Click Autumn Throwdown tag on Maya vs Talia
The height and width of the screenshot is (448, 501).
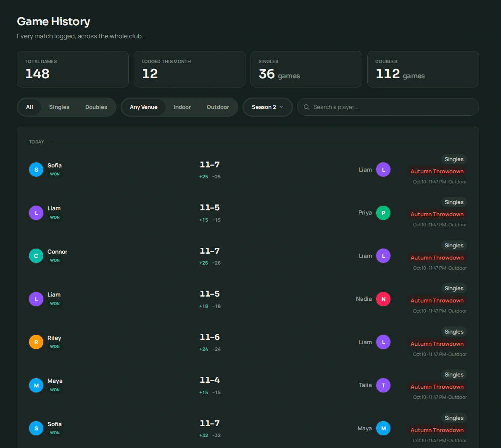tap(437, 387)
